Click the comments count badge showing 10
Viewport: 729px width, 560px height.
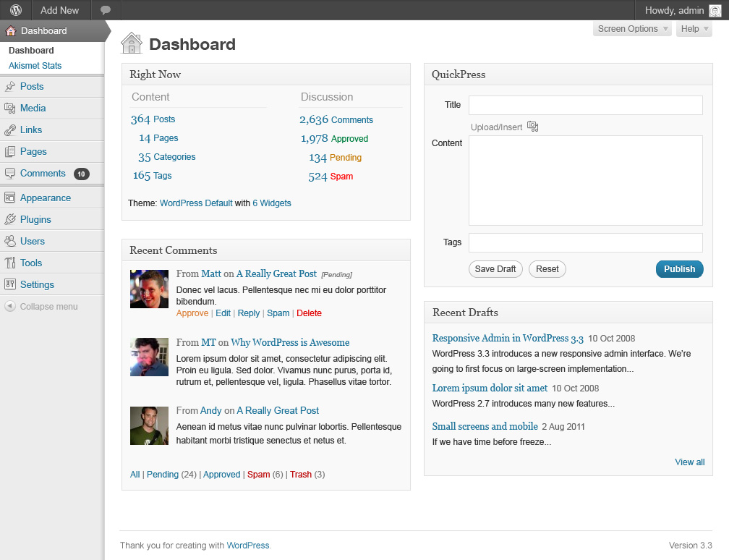coord(81,174)
